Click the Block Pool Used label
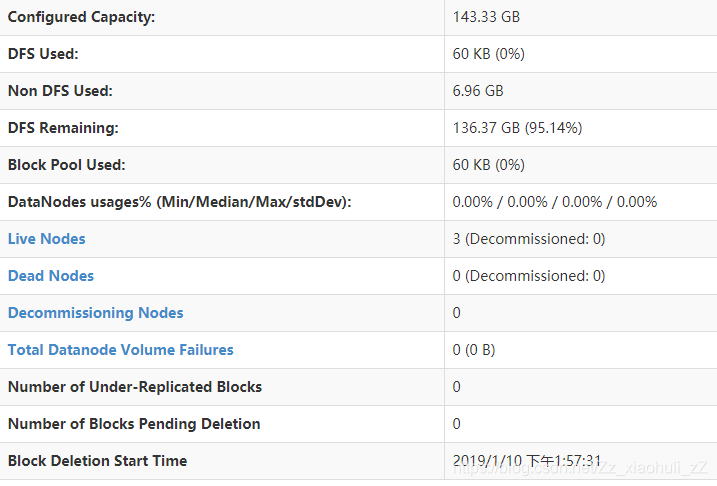This screenshot has height=486, width=717. 66,165
